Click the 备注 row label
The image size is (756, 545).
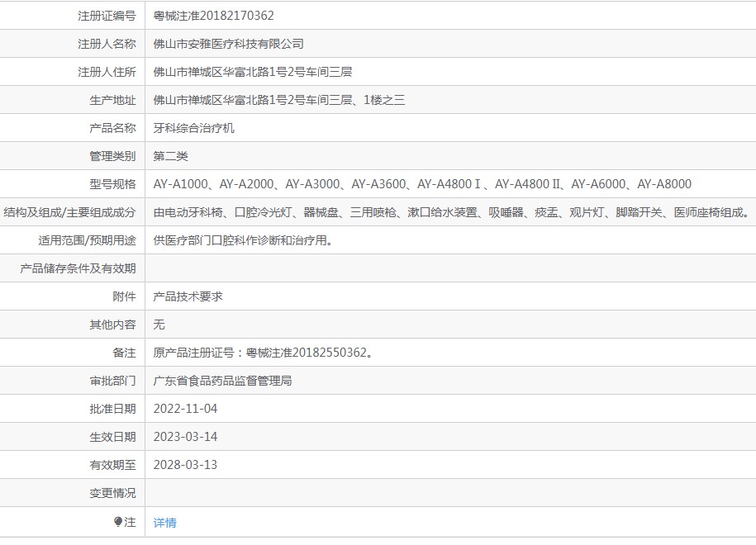125,353
